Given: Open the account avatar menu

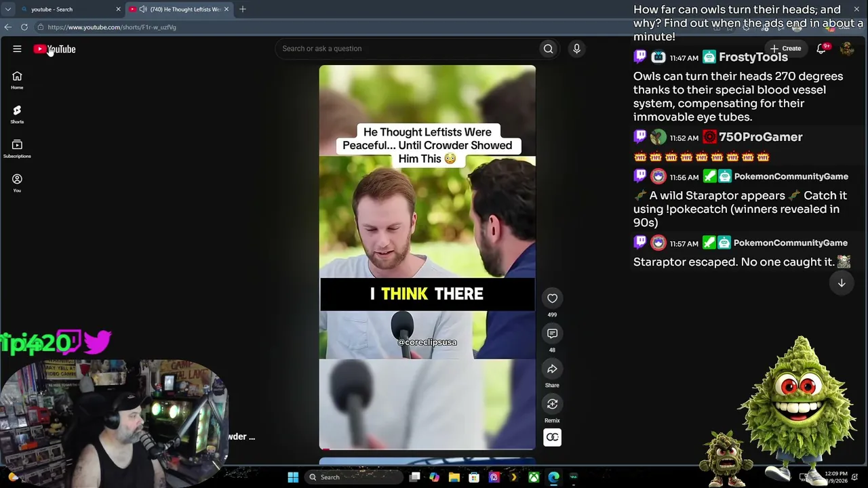Looking at the screenshot, I should click(x=847, y=49).
